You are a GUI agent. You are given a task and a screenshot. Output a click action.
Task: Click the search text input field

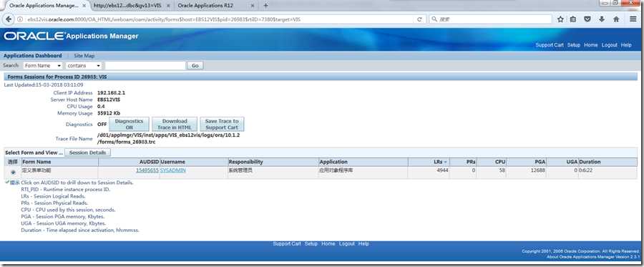145,66
